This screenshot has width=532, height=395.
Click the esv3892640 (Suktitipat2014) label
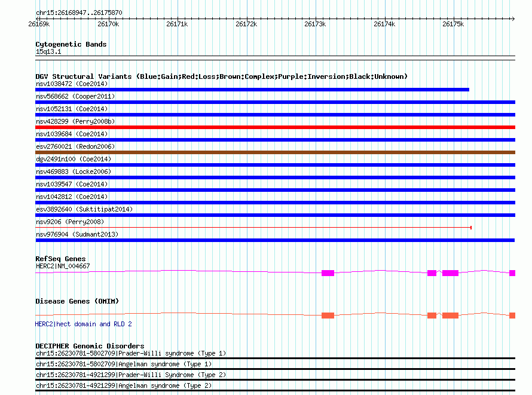pos(84,209)
